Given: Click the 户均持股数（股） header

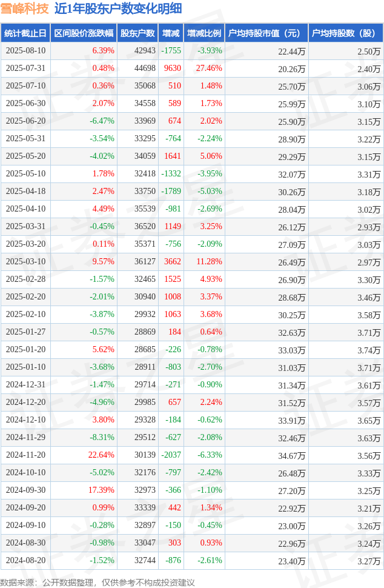Looking at the screenshot, I should [345, 33].
